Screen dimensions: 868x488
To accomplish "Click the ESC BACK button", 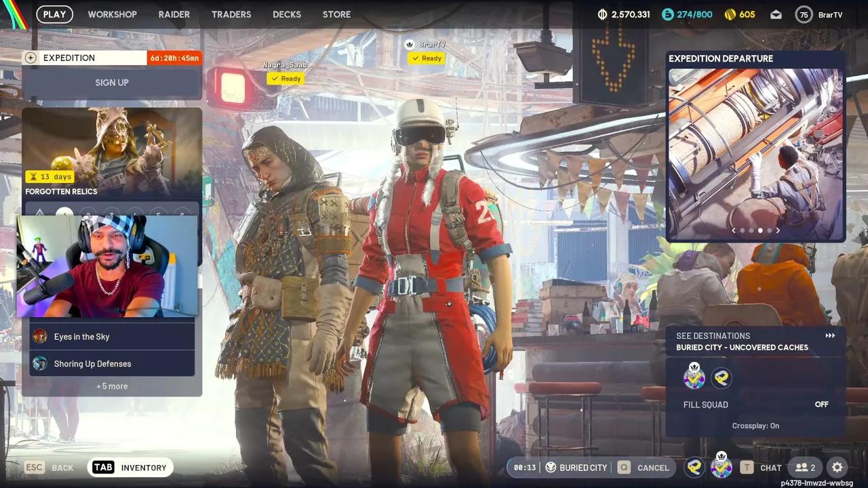I will pyautogui.click(x=49, y=468).
